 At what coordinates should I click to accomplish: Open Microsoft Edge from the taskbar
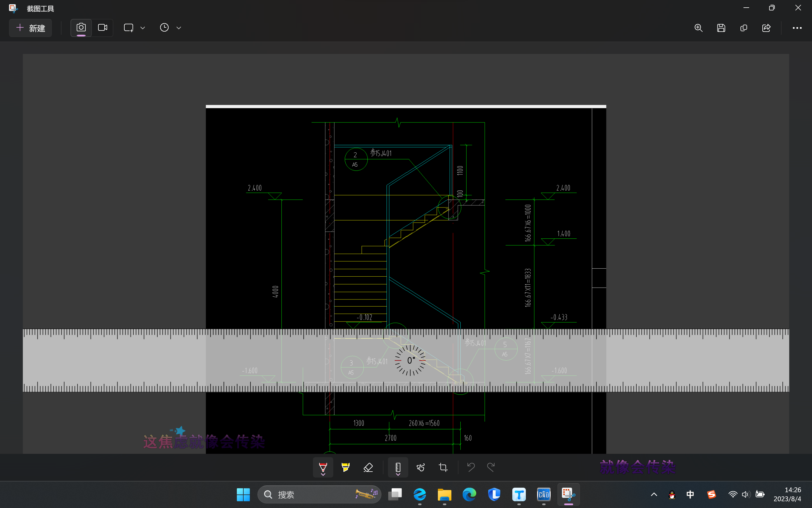469,494
